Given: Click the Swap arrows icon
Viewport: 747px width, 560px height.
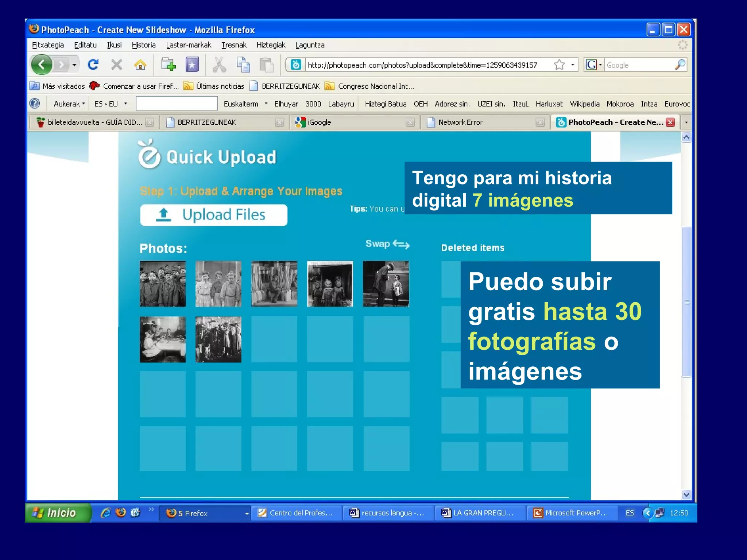Looking at the screenshot, I should pyautogui.click(x=401, y=244).
